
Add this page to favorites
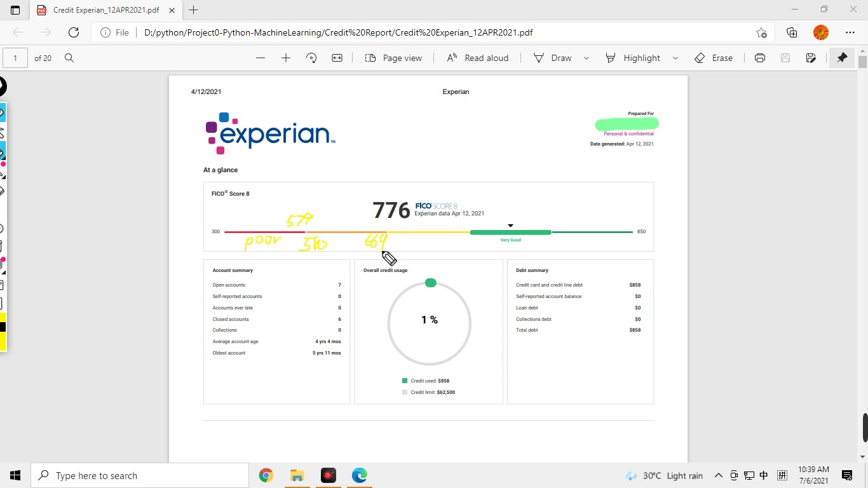pos(761,32)
